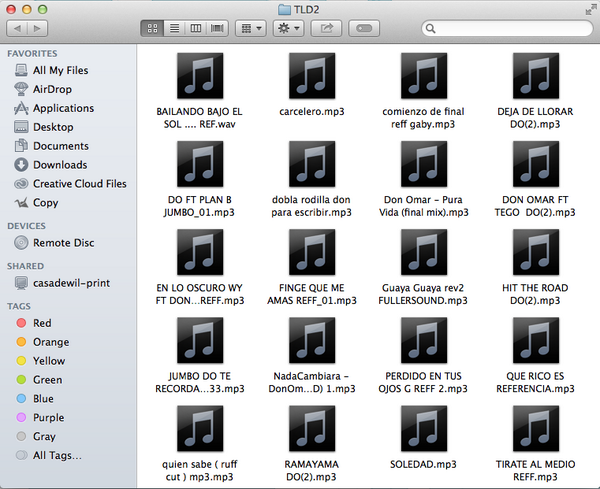600x489 pixels.
Task: Select TIRATE AL MEDIO REFF.mp3 icon
Action: click(x=536, y=429)
